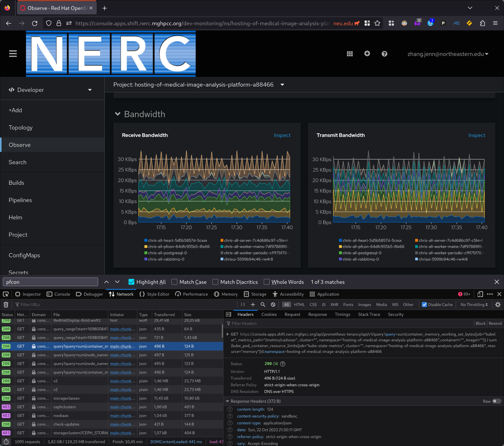Viewport: 504px width, 446px height.
Task: Click the element picker tool in devtools
Action: [6, 294]
